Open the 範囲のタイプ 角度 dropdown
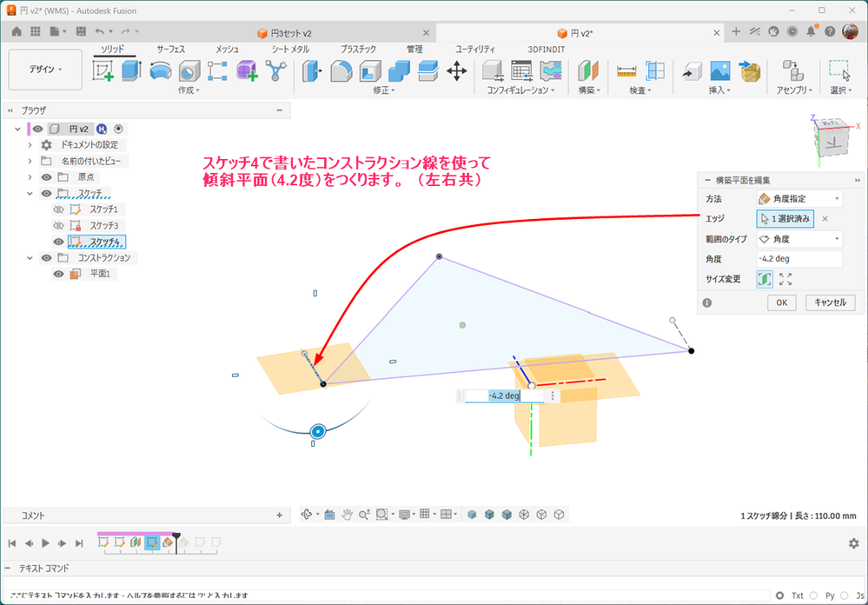Screen dimensions: 868x605 click(x=799, y=239)
